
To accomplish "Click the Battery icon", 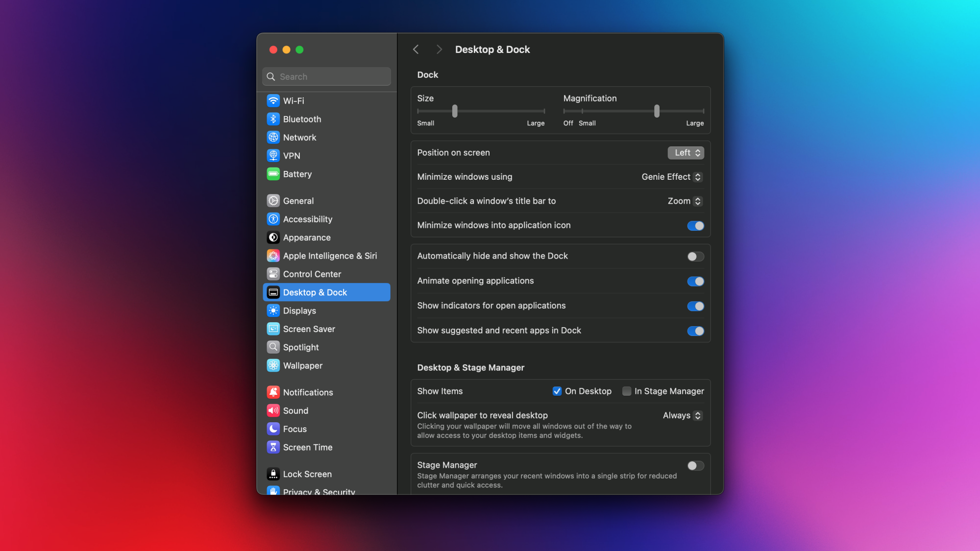I will point(273,174).
